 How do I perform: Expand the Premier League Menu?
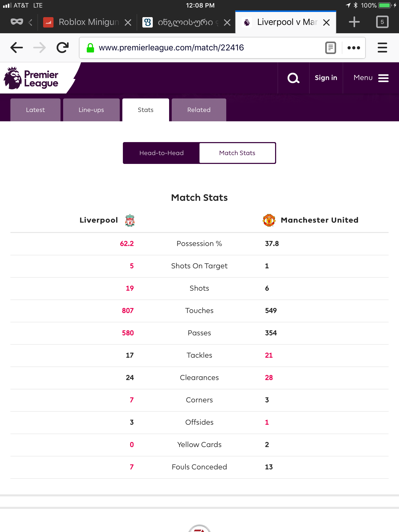click(x=371, y=78)
